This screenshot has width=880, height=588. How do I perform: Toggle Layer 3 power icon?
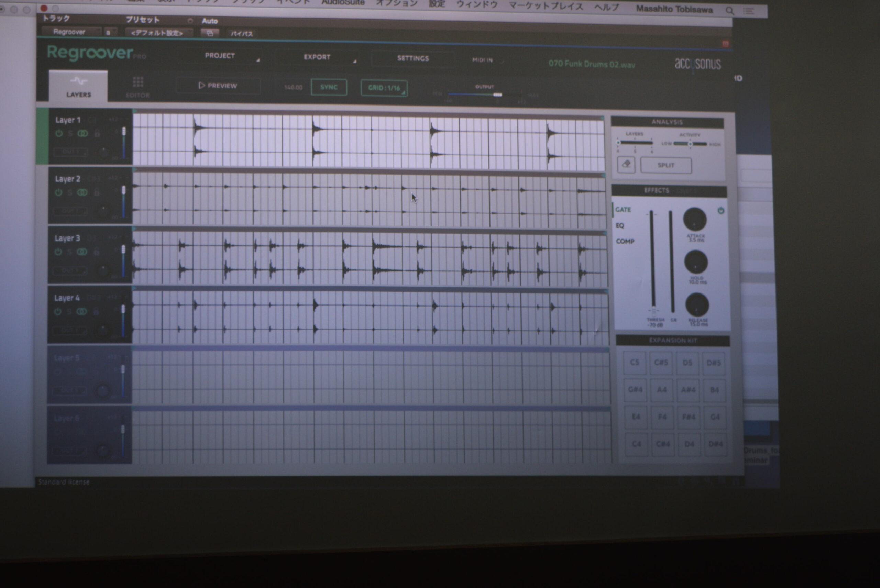click(58, 252)
